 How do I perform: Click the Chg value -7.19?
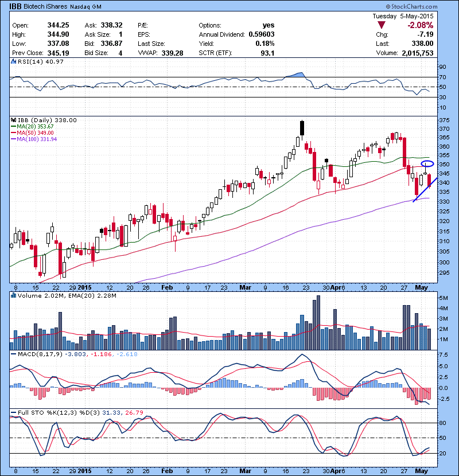point(425,34)
